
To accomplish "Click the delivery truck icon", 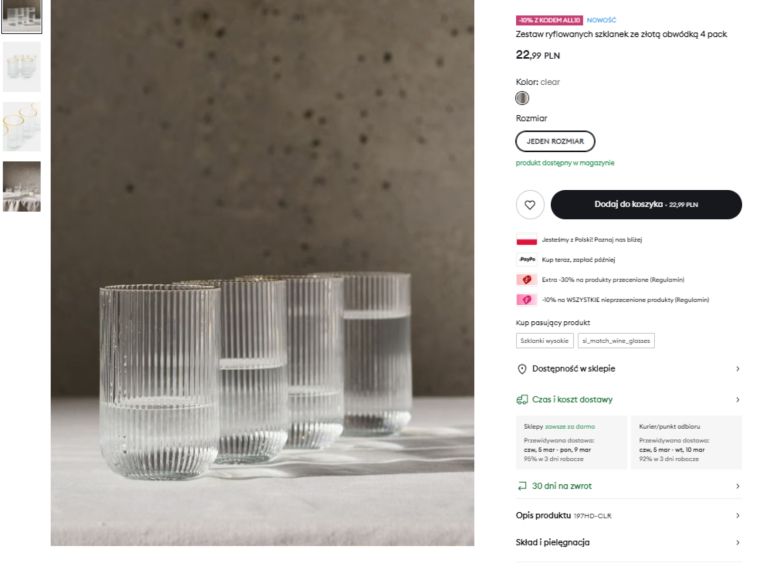I will (522, 400).
